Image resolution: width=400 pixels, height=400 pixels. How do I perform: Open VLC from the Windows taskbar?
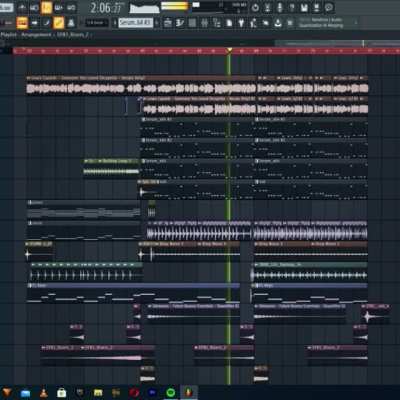tap(43, 392)
